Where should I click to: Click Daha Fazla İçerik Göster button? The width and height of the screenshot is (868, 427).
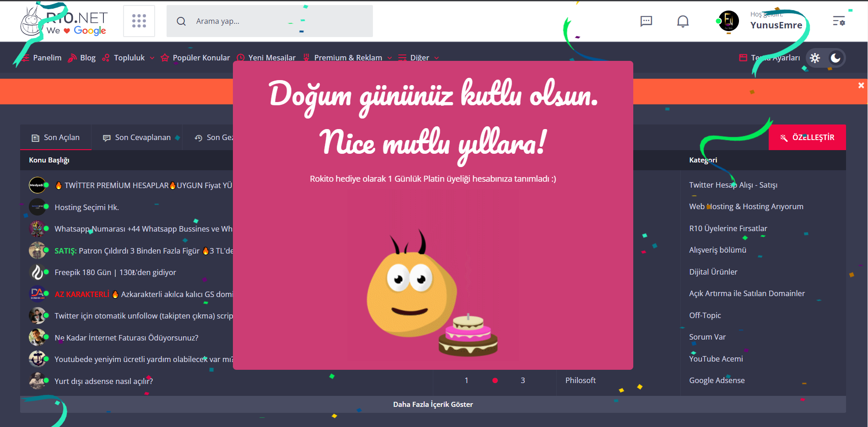pos(433,405)
